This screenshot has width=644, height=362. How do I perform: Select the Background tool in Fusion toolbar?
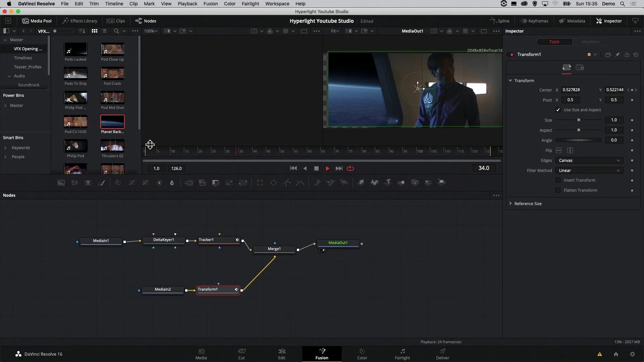61,183
